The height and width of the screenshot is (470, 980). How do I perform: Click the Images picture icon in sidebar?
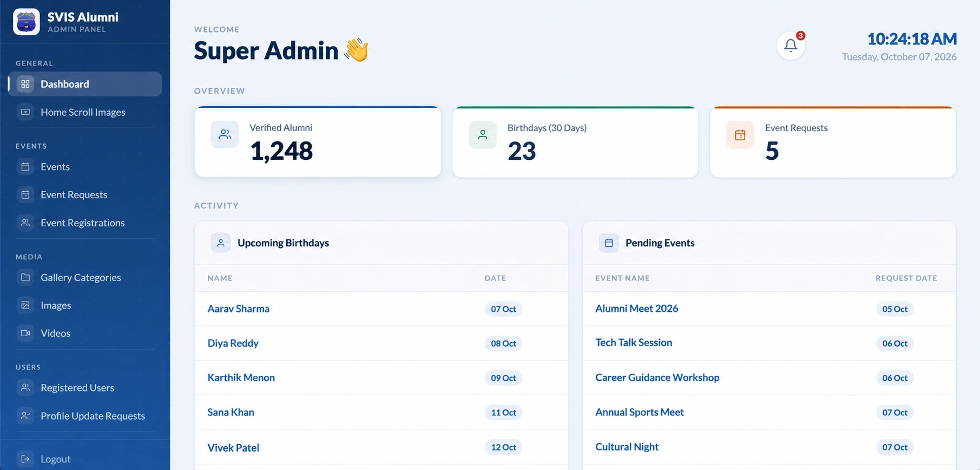(25, 305)
